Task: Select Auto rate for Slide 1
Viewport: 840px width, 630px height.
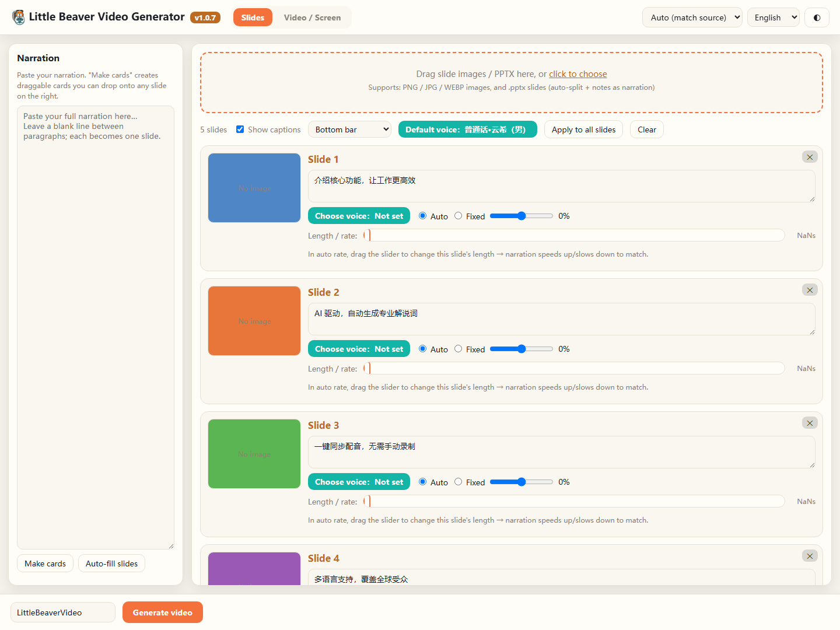Action: (x=423, y=216)
